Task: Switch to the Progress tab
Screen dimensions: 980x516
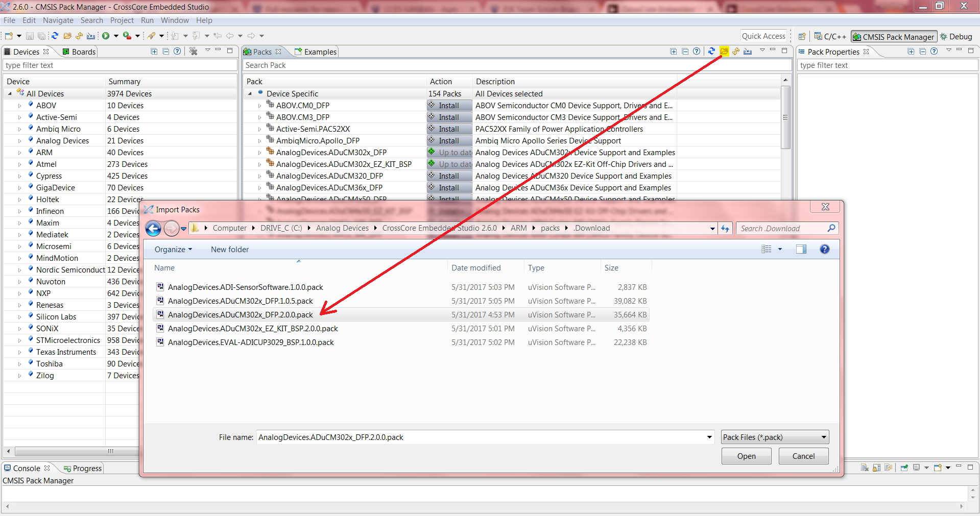Action: coord(83,468)
